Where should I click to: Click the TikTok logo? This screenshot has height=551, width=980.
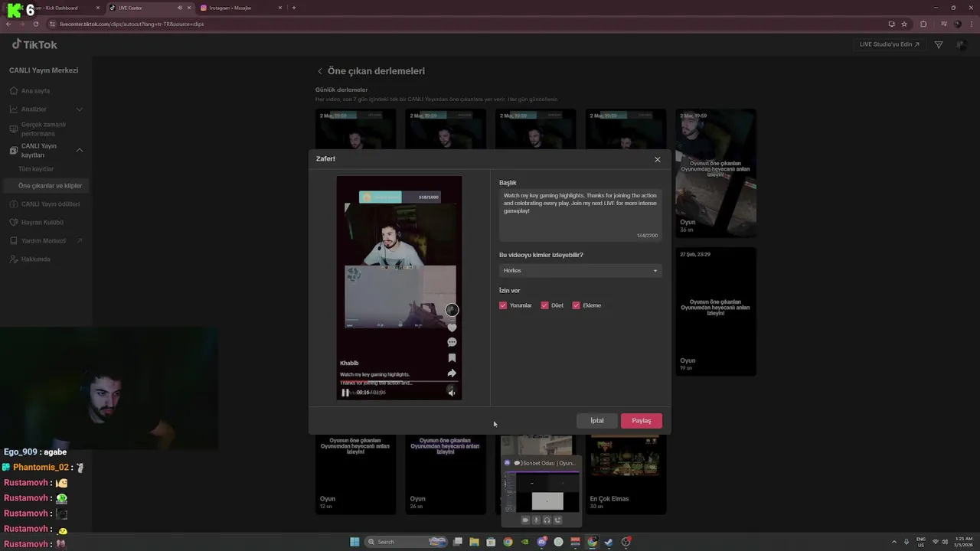tap(34, 44)
